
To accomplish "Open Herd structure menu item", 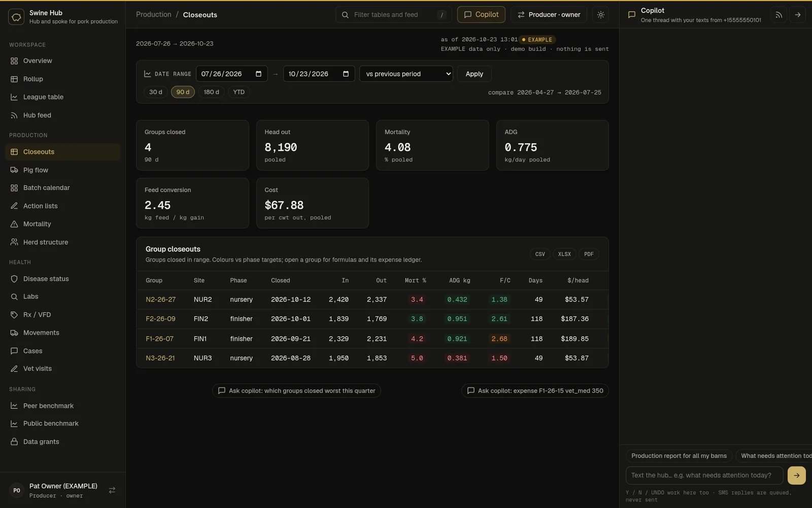I will tap(63, 242).
